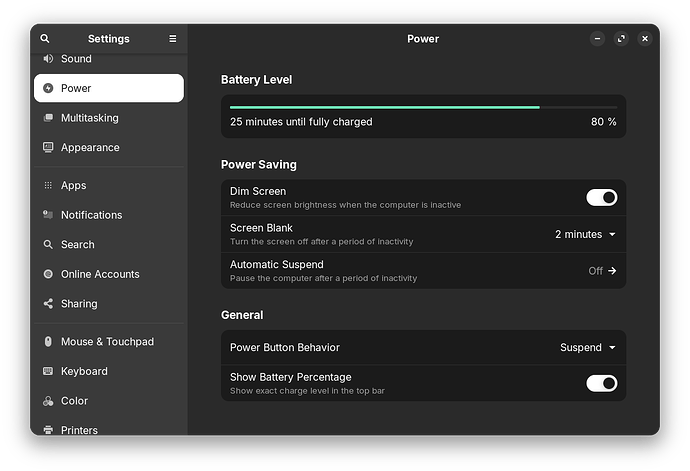
Task: Go to Mouse & Touchpad settings
Action: 107,342
